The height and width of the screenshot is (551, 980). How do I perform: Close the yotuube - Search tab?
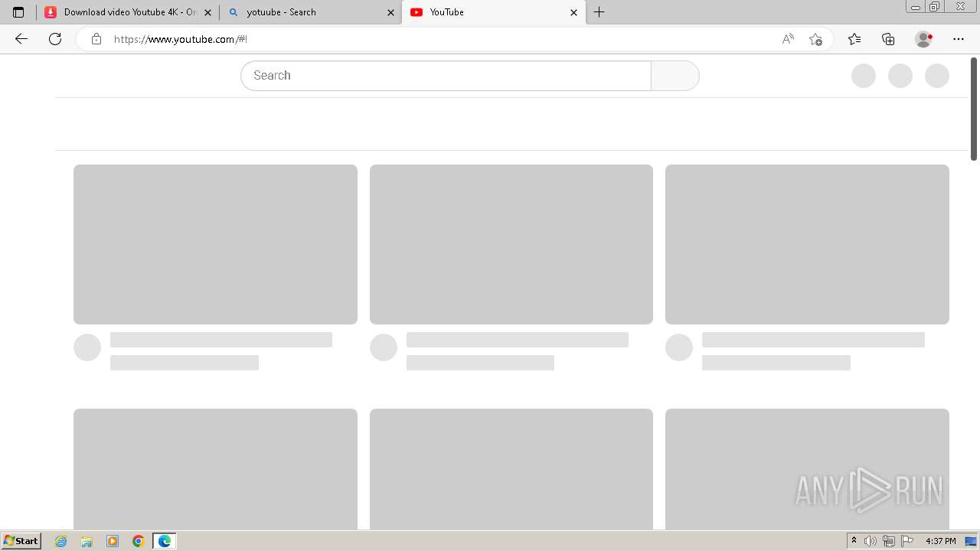(390, 12)
